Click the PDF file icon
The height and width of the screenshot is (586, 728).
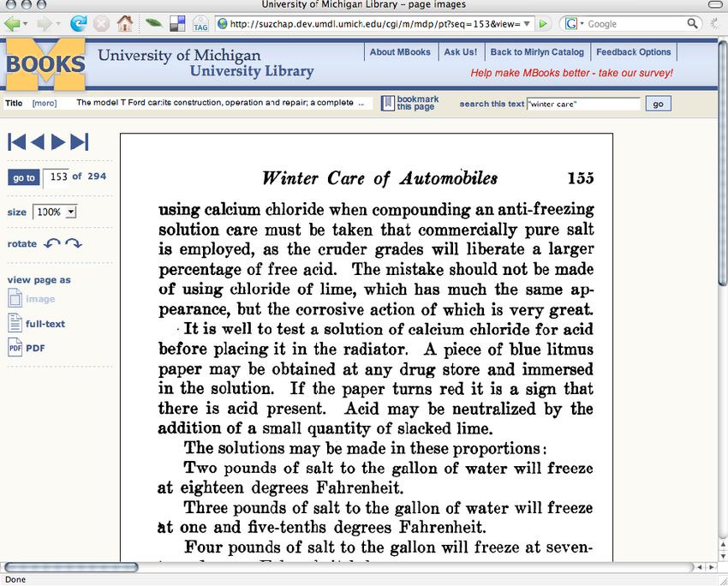click(15, 347)
